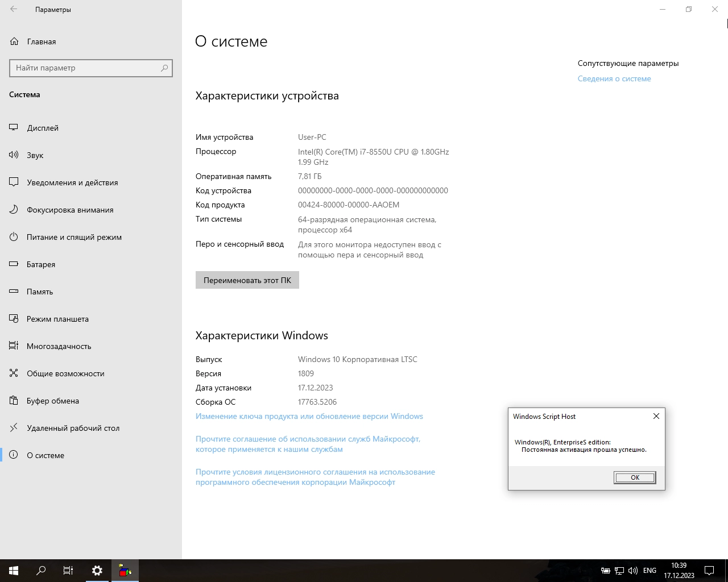Open Task View on the taskbar
Image resolution: width=728 pixels, height=582 pixels.
(68, 571)
